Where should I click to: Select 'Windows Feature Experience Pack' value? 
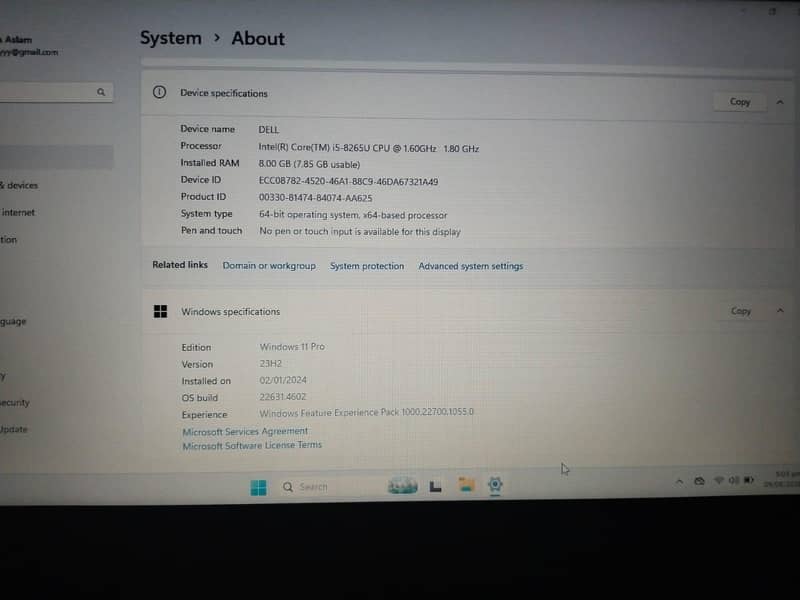tap(366, 412)
